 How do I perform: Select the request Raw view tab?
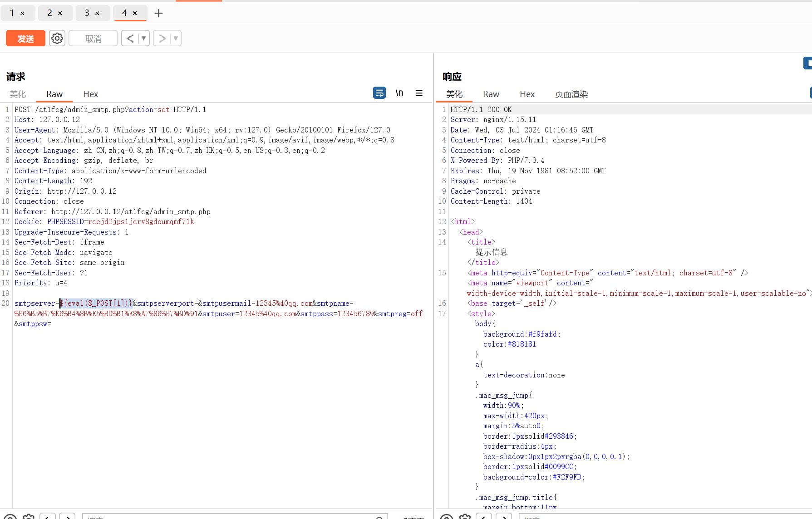(54, 94)
